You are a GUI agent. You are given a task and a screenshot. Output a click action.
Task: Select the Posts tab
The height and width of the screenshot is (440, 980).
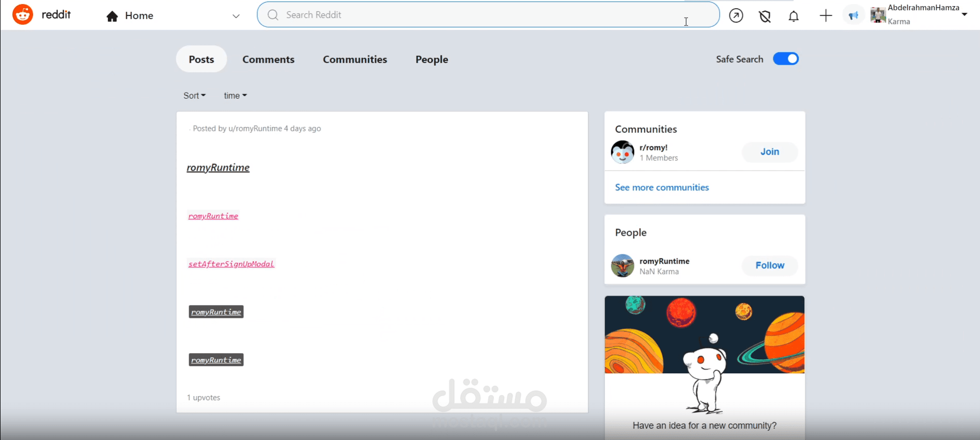pos(201,59)
